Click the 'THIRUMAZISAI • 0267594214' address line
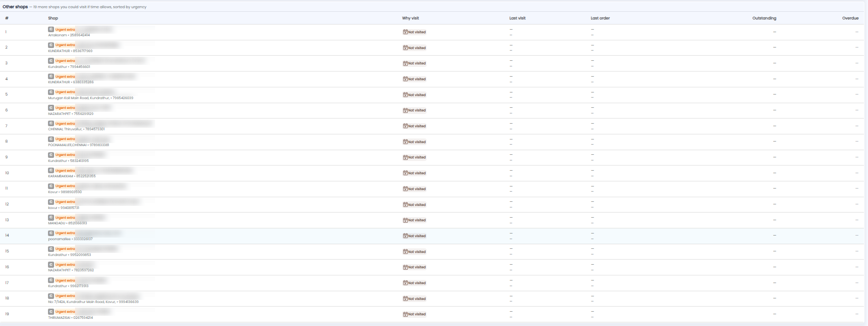Viewport: 868px width, 326px height. (70, 318)
